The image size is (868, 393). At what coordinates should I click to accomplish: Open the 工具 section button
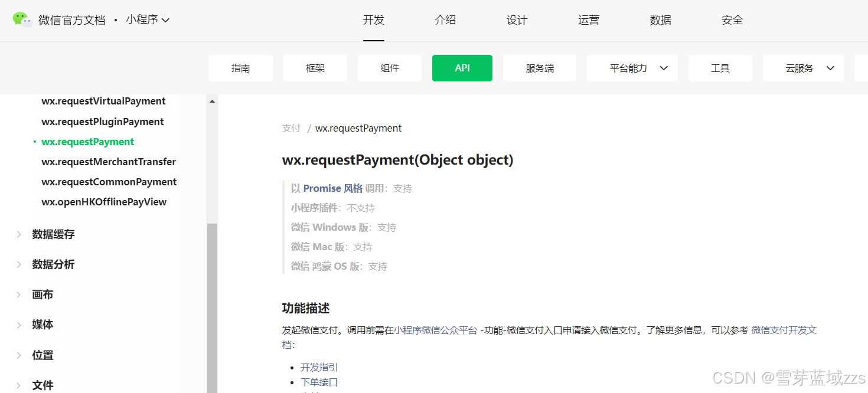point(720,68)
